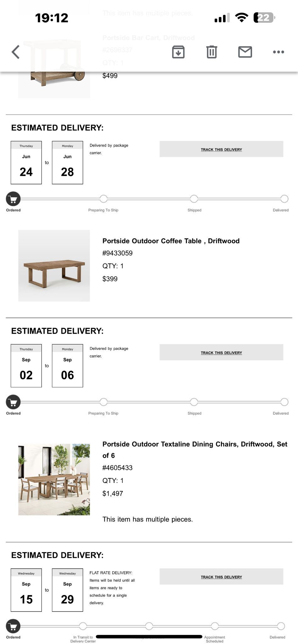
Task: Select the Delivered node on the first tracker
Action: pos(285,199)
